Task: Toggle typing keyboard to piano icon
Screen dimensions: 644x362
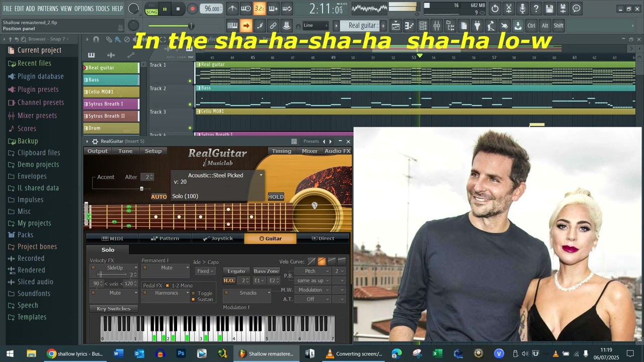Action: (x=232, y=26)
